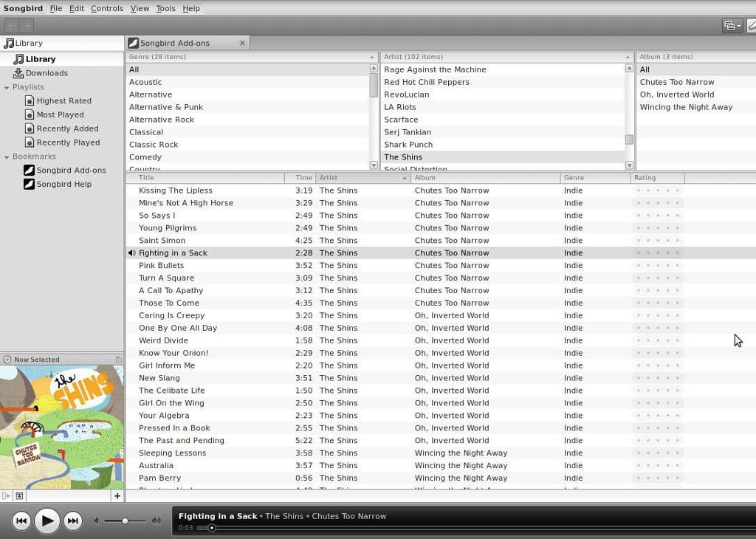Click the hide sidebar arrow icon
The width and height of the screenshot is (756, 539).
coord(6,495)
